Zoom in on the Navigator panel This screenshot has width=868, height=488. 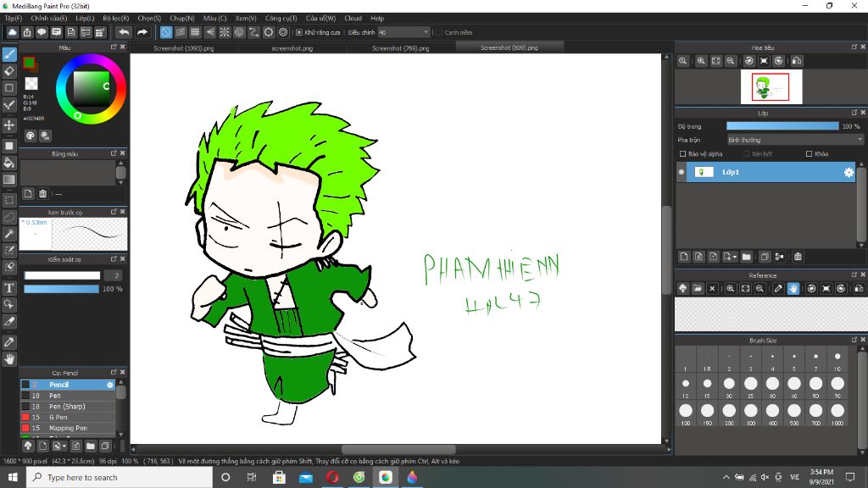[x=701, y=61]
